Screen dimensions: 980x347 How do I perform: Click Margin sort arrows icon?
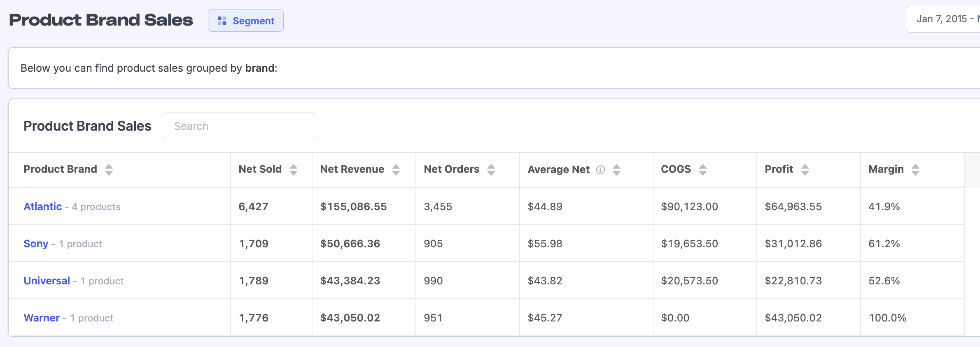tap(915, 170)
